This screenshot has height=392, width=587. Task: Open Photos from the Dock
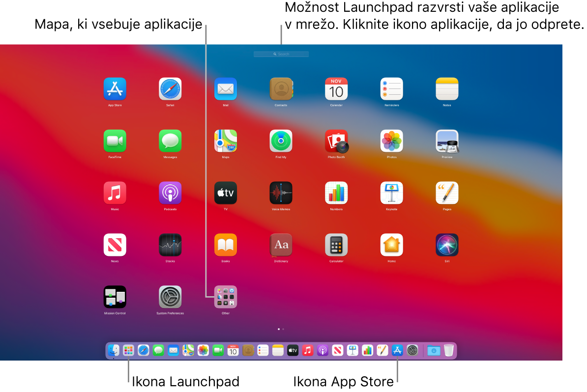[203, 350]
